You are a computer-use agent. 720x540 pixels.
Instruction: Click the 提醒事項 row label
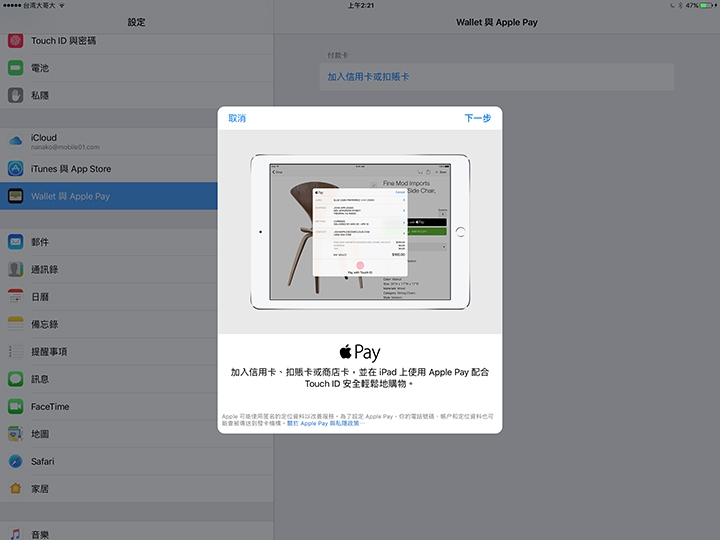click(x=49, y=352)
